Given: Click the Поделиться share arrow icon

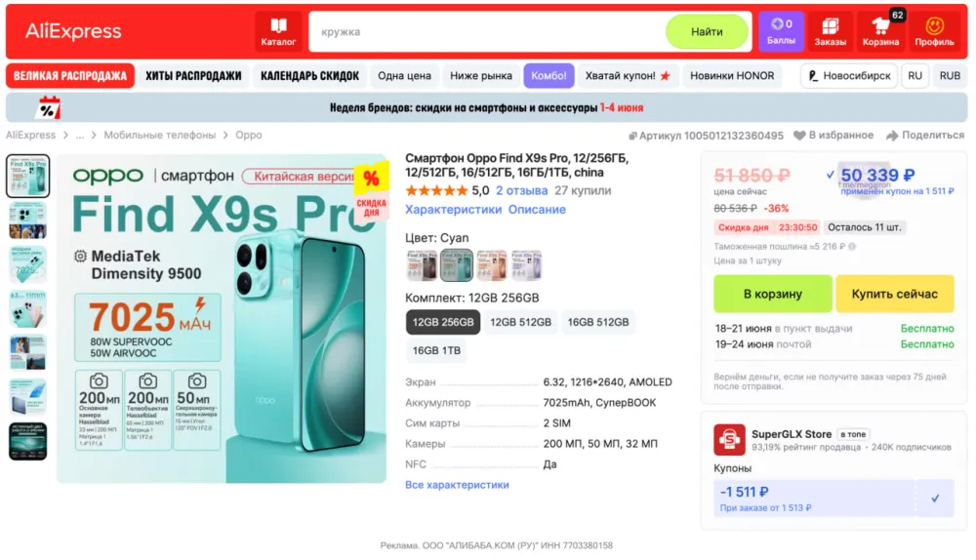Looking at the screenshot, I should tap(892, 135).
